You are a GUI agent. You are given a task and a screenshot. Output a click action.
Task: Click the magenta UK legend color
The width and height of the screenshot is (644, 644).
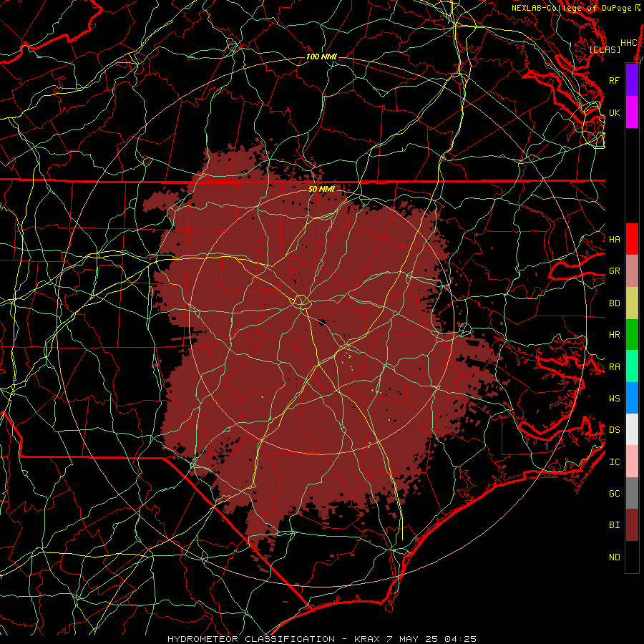coord(632,112)
